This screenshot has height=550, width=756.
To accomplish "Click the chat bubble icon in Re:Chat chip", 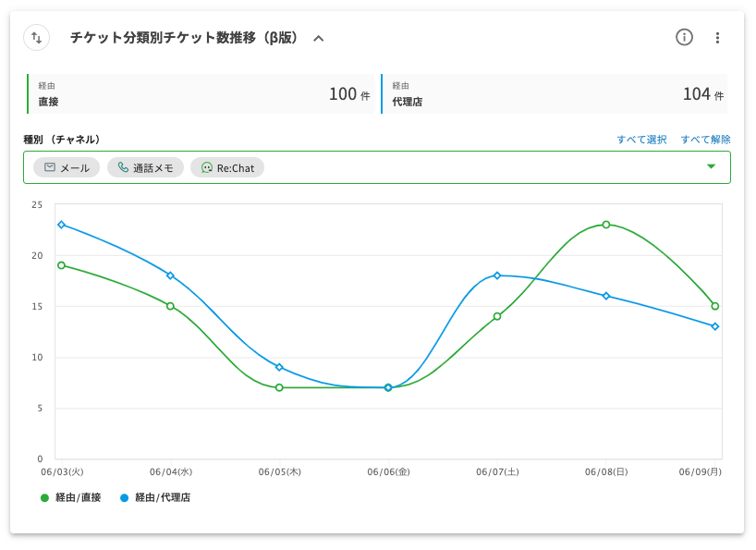I will click(x=206, y=168).
